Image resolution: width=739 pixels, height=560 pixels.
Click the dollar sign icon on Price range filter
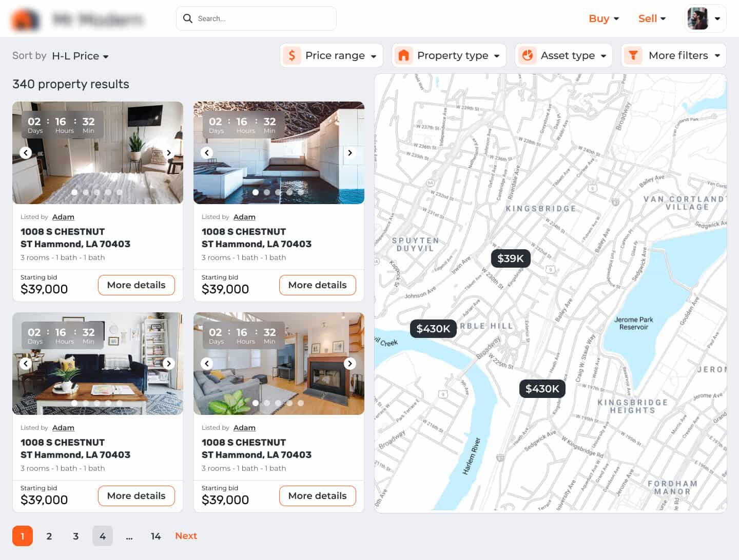[292, 55]
